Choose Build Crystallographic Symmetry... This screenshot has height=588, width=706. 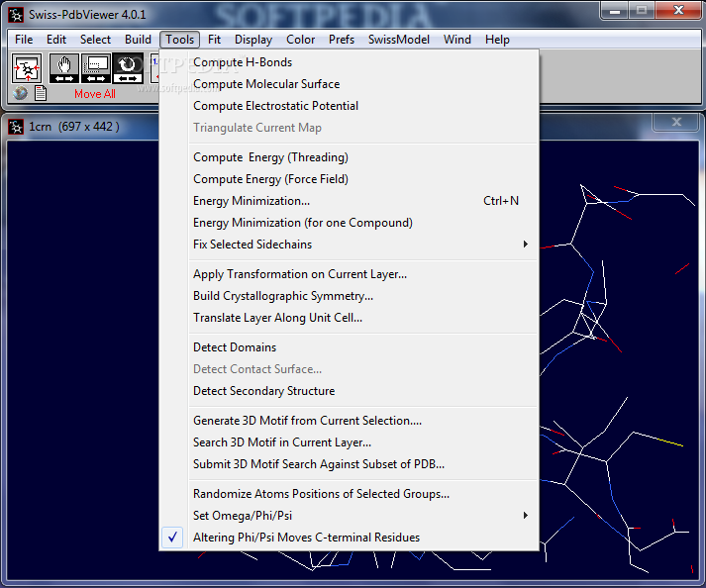[x=349, y=296]
